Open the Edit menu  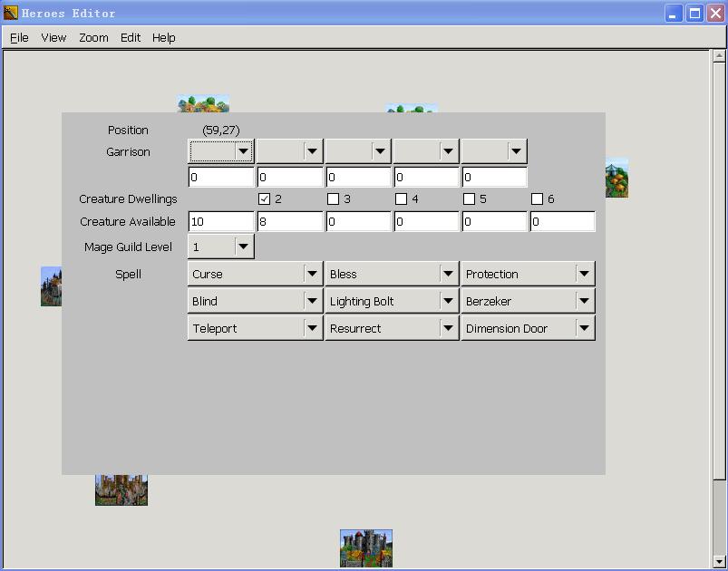(x=131, y=37)
